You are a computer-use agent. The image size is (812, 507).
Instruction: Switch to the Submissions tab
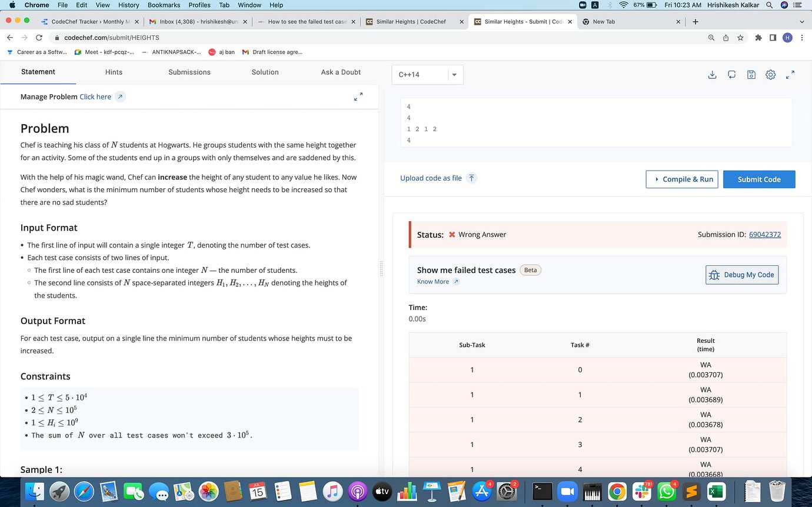(x=189, y=72)
